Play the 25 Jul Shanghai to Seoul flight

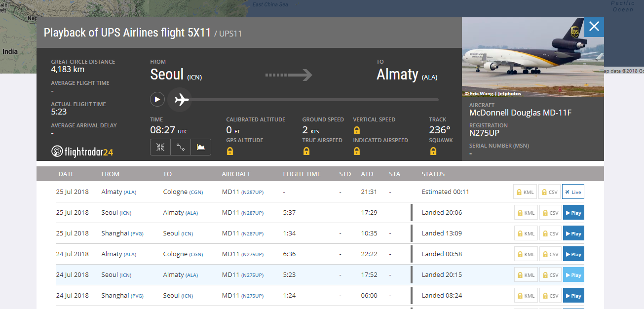coord(573,233)
